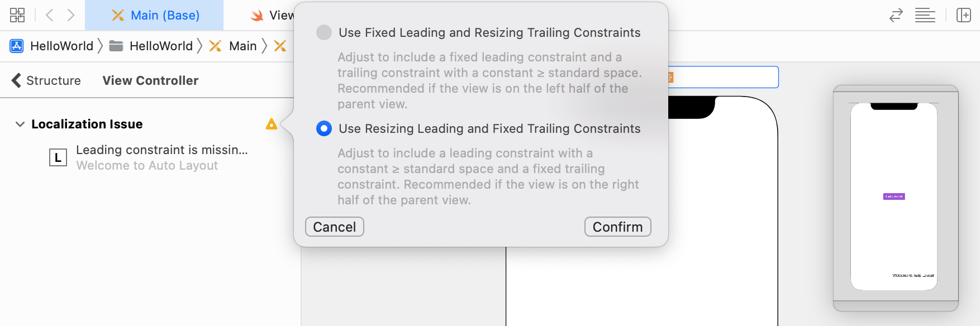Select the Leading constraint is missing issue
Viewport: 980px width, 326px height.
(x=161, y=150)
